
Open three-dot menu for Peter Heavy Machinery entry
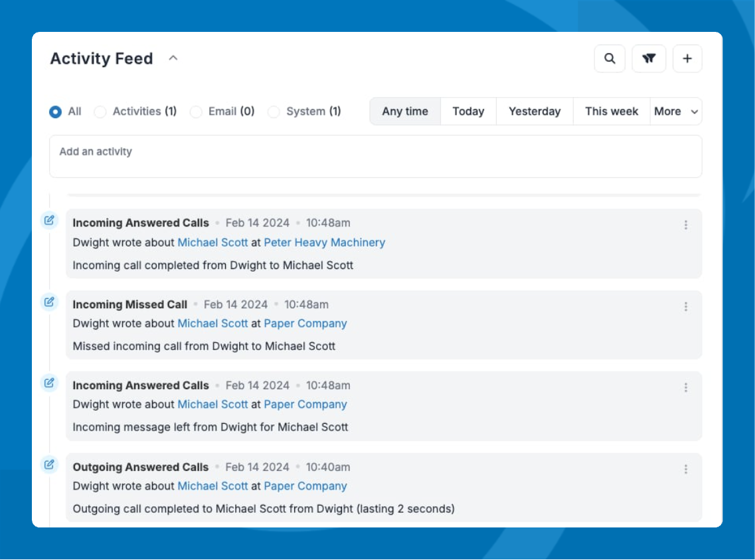pyautogui.click(x=686, y=225)
